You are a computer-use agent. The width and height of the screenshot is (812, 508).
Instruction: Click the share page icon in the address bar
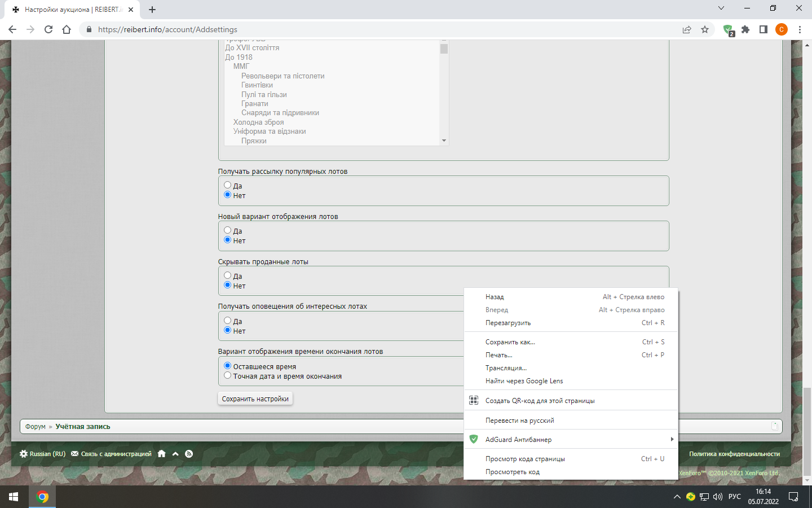click(x=687, y=30)
